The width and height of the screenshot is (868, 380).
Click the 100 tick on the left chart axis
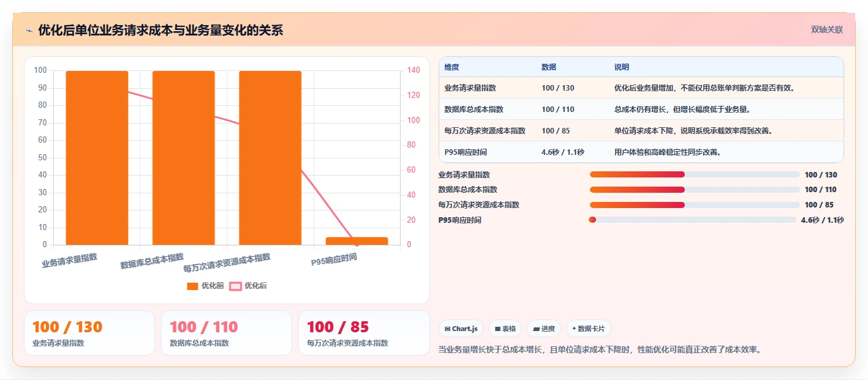(x=40, y=70)
